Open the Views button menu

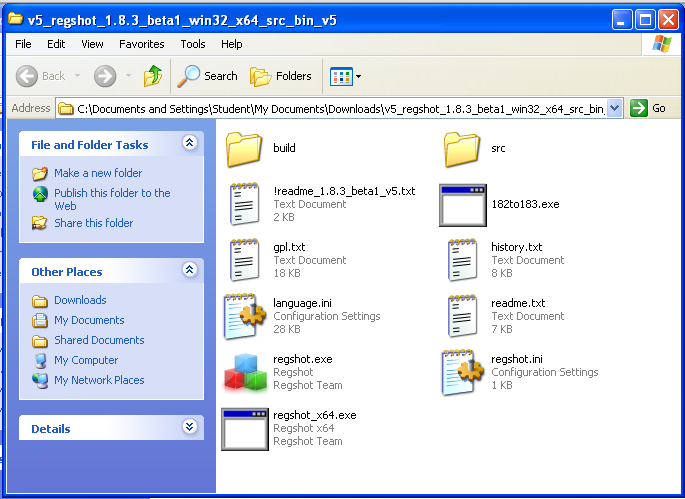click(x=345, y=76)
